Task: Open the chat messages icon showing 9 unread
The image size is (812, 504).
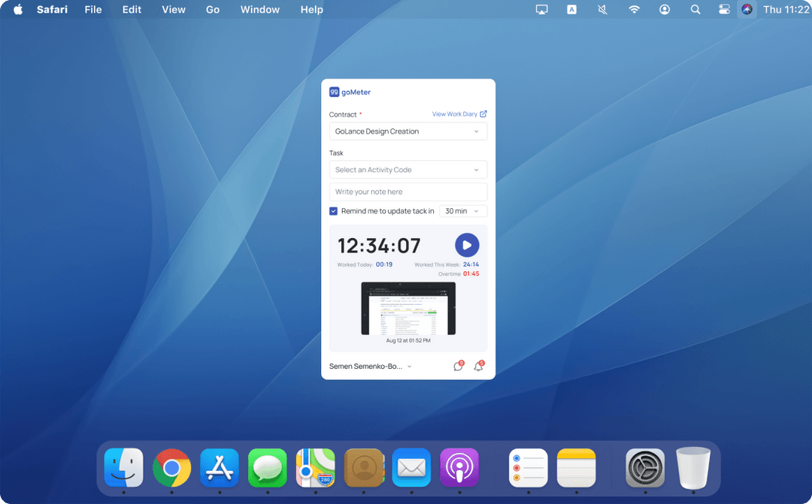Action: tap(458, 366)
